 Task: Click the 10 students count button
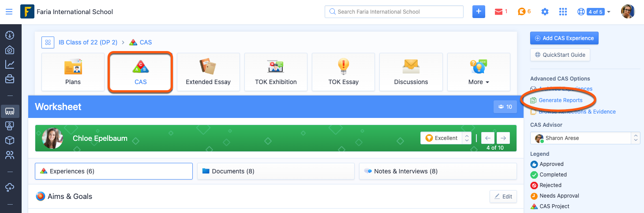point(505,106)
